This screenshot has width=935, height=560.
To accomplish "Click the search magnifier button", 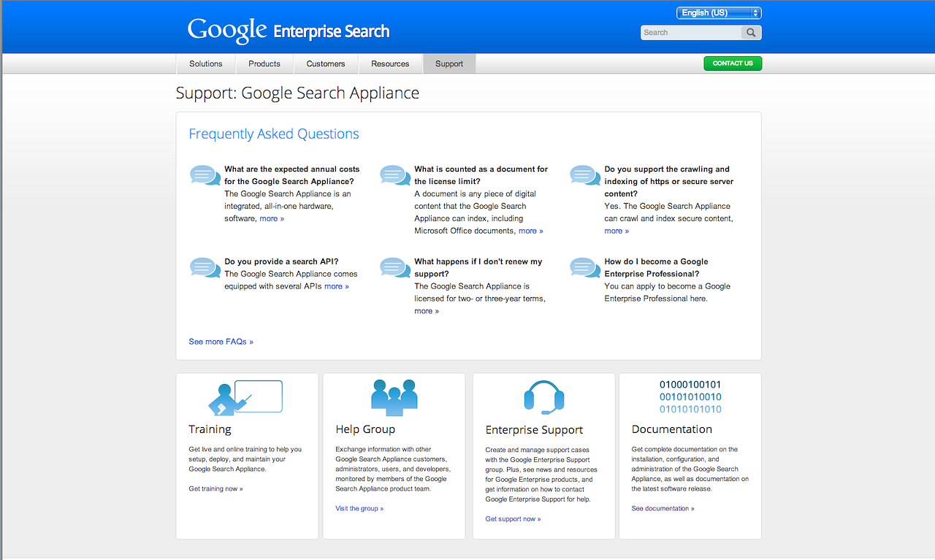I will pyautogui.click(x=751, y=32).
